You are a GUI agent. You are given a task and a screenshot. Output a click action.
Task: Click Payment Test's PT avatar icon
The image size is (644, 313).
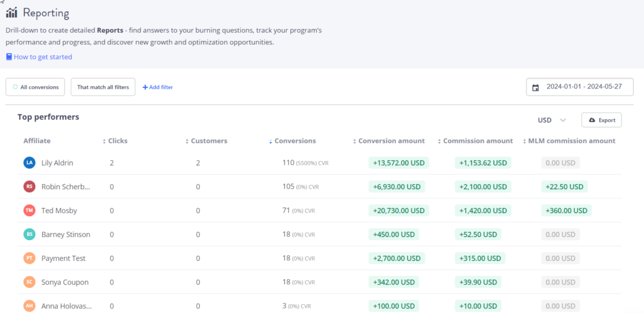(29, 258)
